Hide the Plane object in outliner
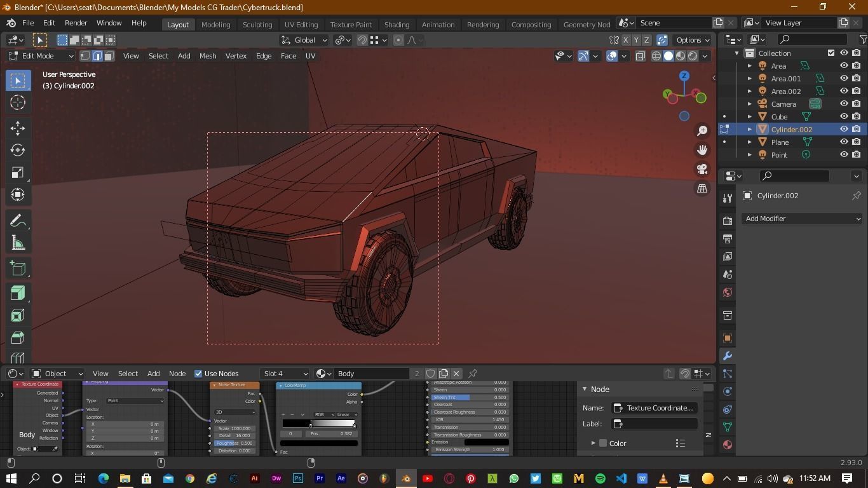 pyautogui.click(x=844, y=142)
